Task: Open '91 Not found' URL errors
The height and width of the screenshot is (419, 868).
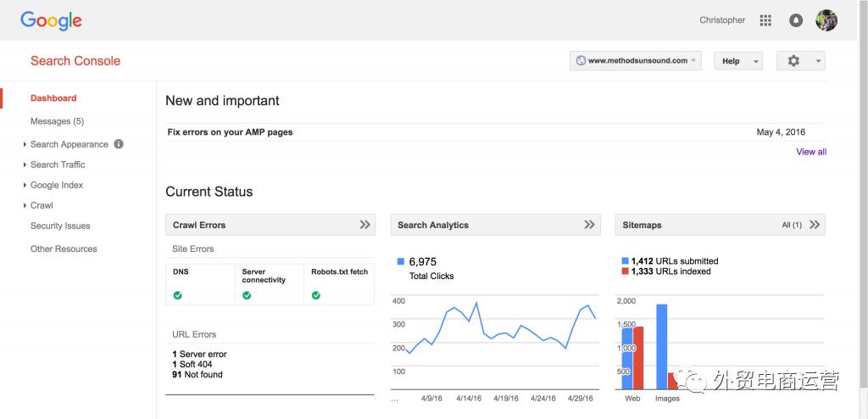Action: click(x=198, y=375)
